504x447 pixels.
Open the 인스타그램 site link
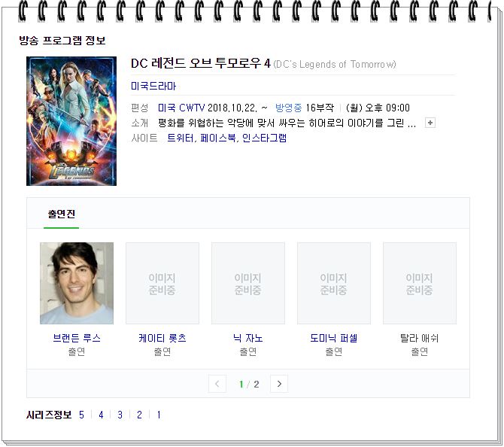point(264,138)
